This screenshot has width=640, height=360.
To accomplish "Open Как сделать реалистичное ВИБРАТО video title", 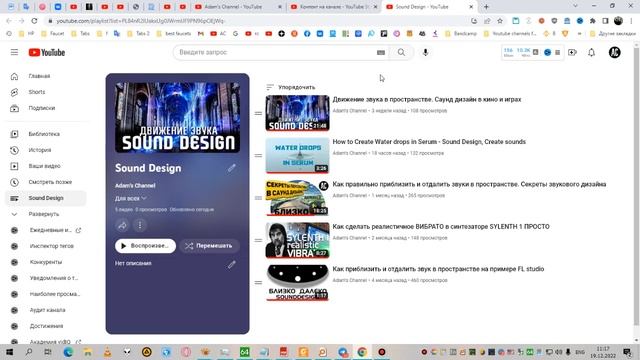I will (441, 227).
